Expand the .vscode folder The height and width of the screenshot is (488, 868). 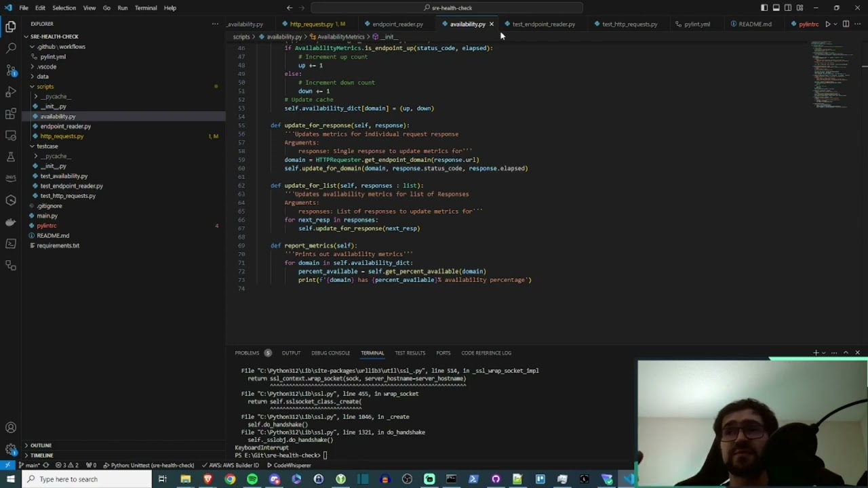[x=47, y=66]
